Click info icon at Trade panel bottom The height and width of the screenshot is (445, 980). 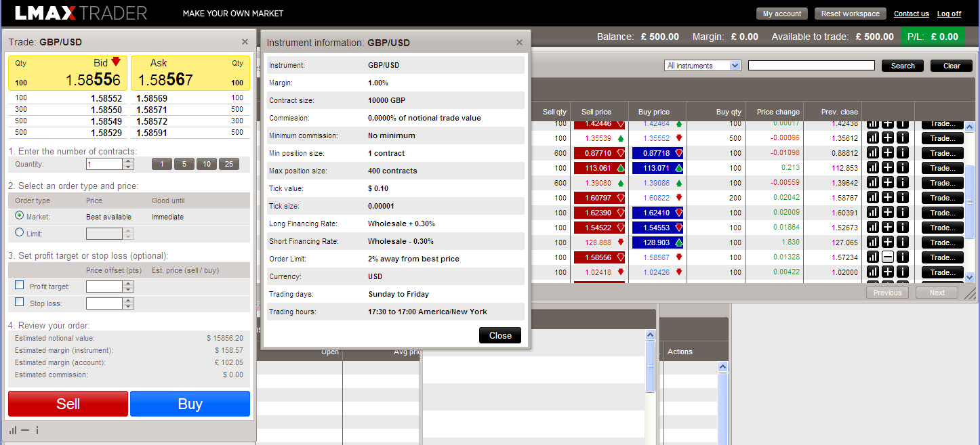[37, 430]
